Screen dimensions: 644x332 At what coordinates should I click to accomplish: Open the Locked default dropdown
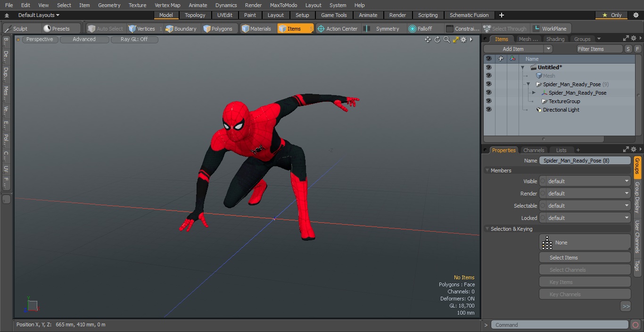585,218
